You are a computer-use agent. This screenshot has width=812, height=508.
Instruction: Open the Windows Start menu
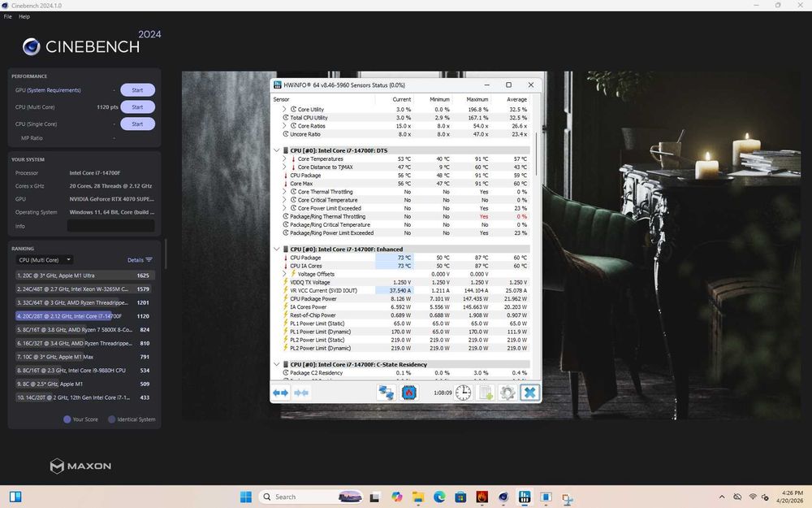(x=246, y=497)
